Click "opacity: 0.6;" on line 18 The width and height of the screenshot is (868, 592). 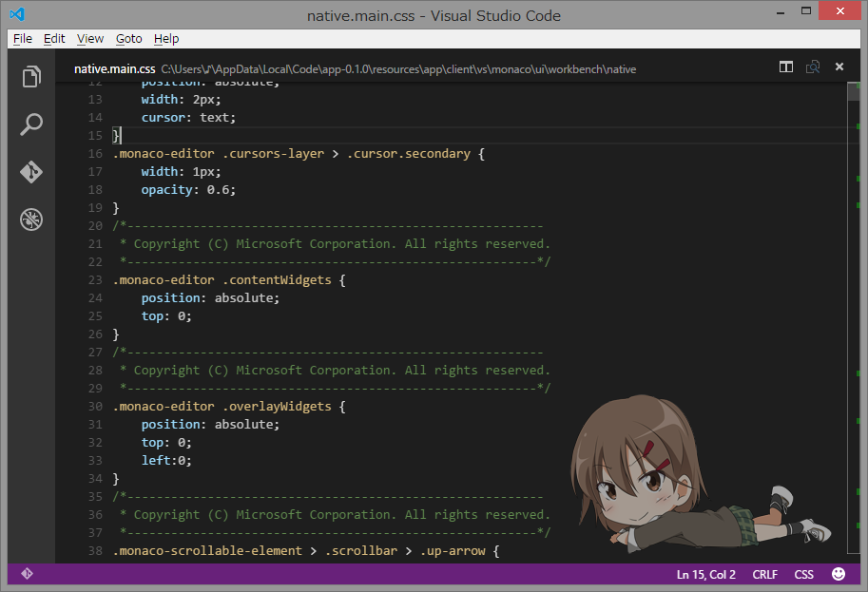(188, 190)
